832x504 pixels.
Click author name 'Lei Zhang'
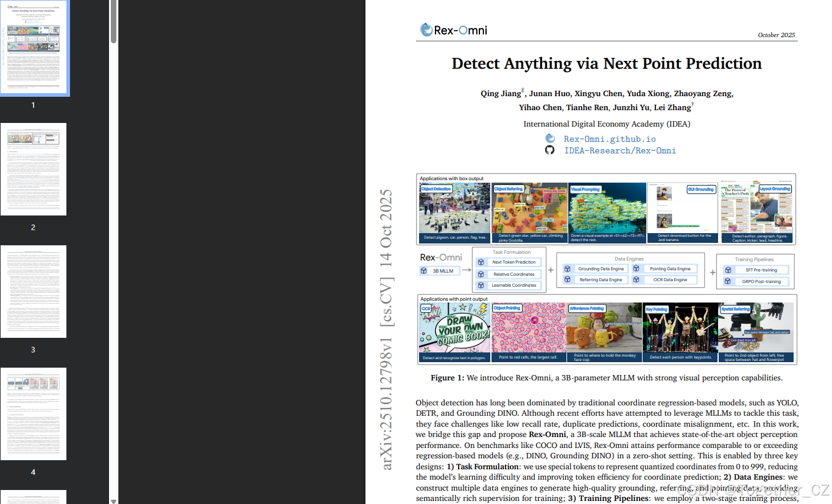click(672, 107)
